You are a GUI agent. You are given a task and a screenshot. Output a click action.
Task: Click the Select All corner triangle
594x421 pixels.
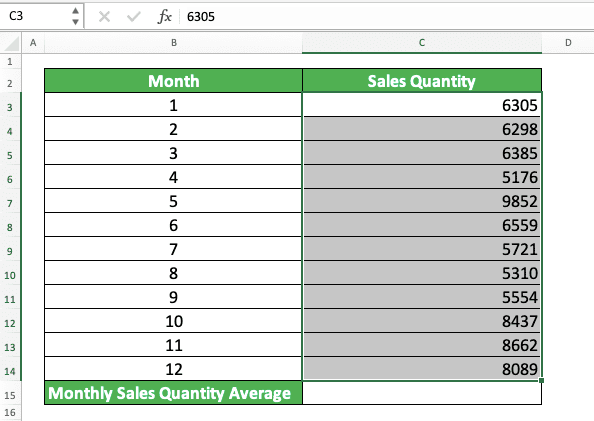[x=11, y=43]
